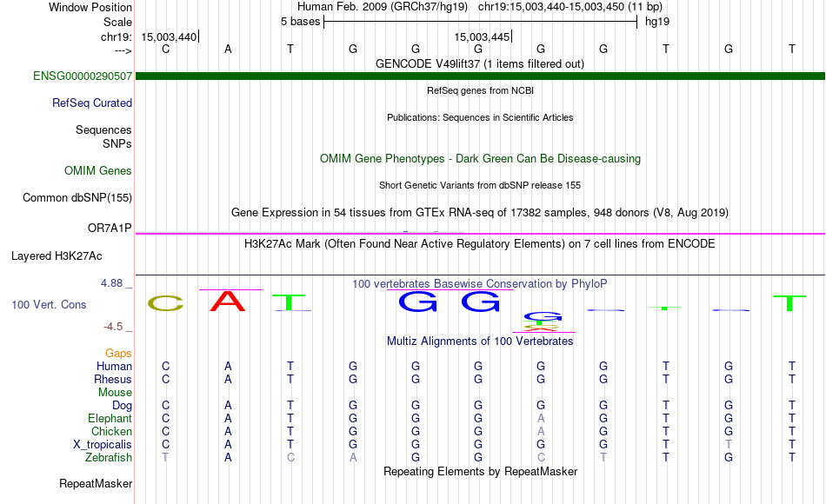Select the Chicken species row label
This screenshot has height=504, width=826.
click(111, 431)
